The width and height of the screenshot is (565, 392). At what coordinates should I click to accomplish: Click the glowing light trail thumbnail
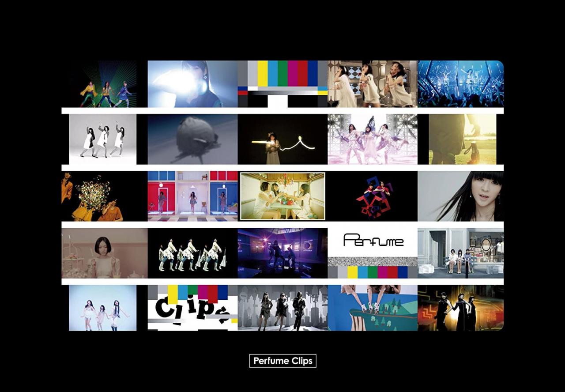coord(282,139)
